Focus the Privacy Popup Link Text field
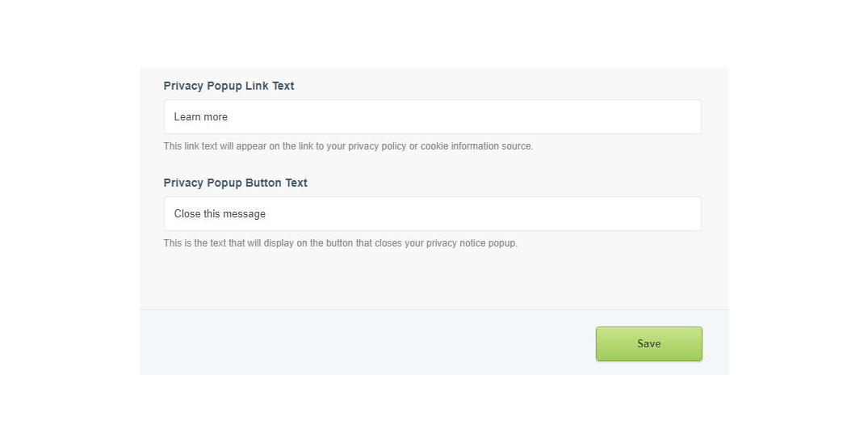Screen dimensions: 868x442 click(432, 117)
